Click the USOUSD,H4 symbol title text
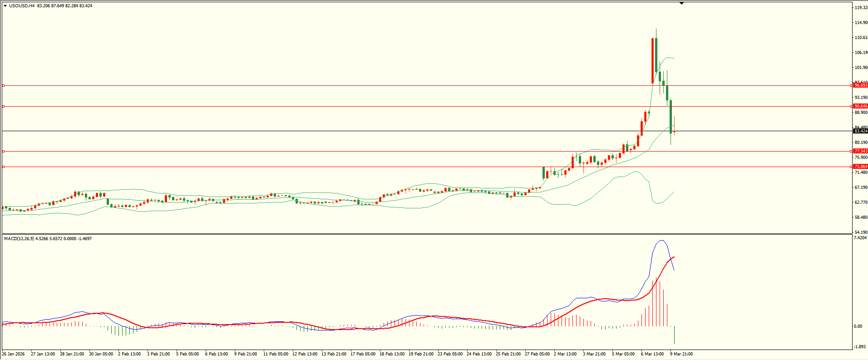Image resolution: width=868 pixels, height=360 pixels. 22,6
